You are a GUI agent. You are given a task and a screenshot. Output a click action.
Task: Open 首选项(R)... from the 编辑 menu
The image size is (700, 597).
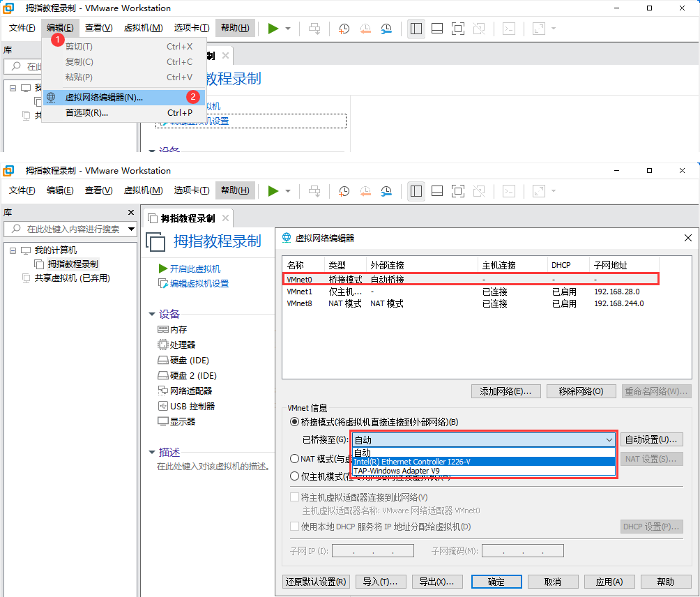click(86, 113)
